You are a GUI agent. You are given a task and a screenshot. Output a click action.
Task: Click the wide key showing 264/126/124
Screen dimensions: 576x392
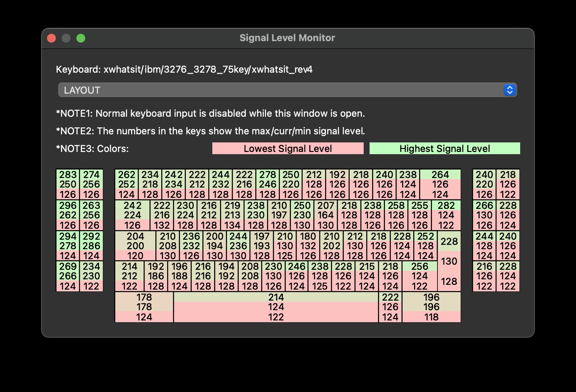(x=440, y=184)
